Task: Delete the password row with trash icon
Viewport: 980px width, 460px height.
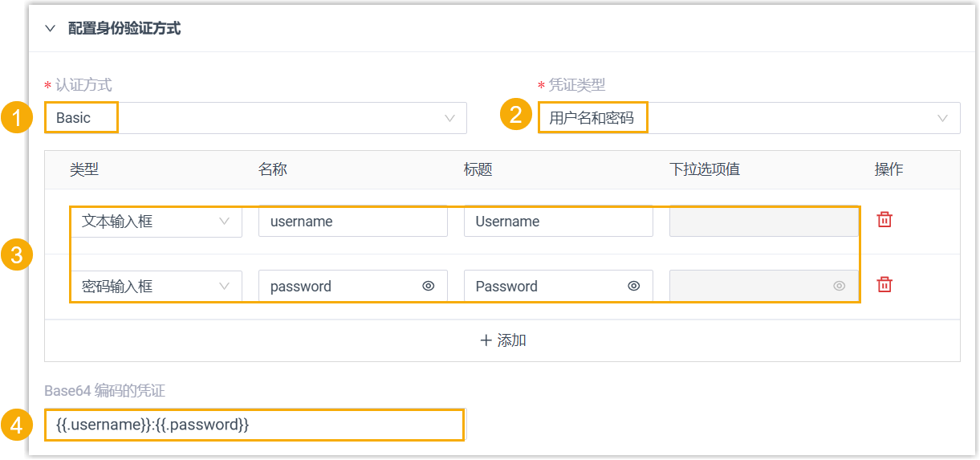Action: click(884, 284)
